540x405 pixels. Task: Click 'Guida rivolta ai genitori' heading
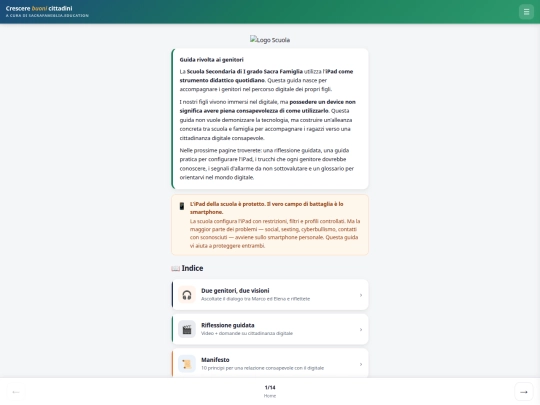coord(211,60)
